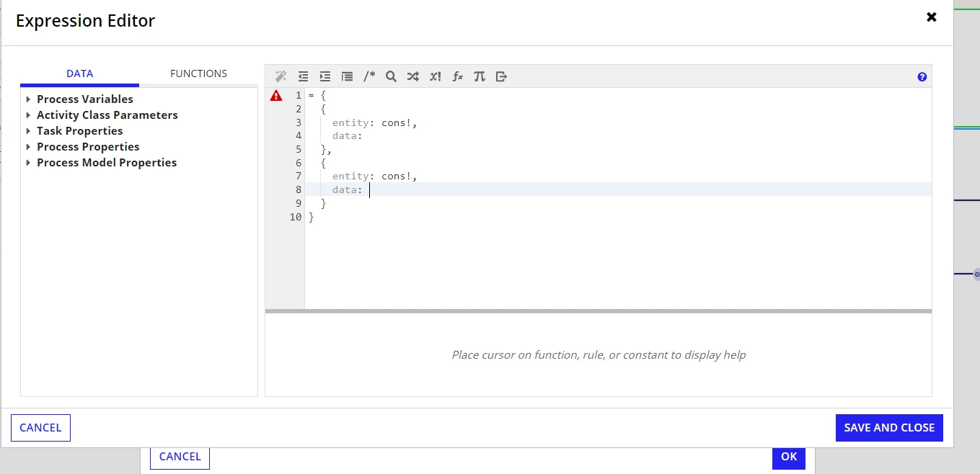Switch to the FUNCTIONS tab

click(x=198, y=73)
